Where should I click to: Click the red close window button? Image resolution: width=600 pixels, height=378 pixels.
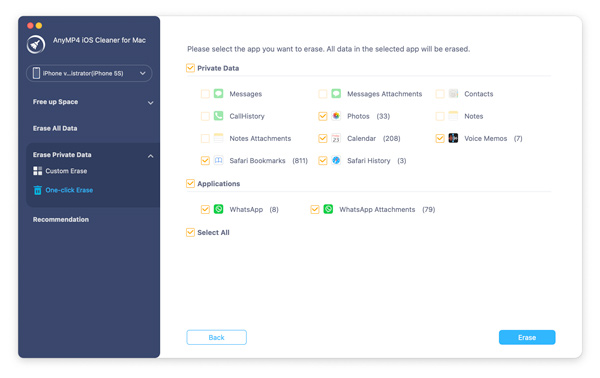[x=30, y=26]
